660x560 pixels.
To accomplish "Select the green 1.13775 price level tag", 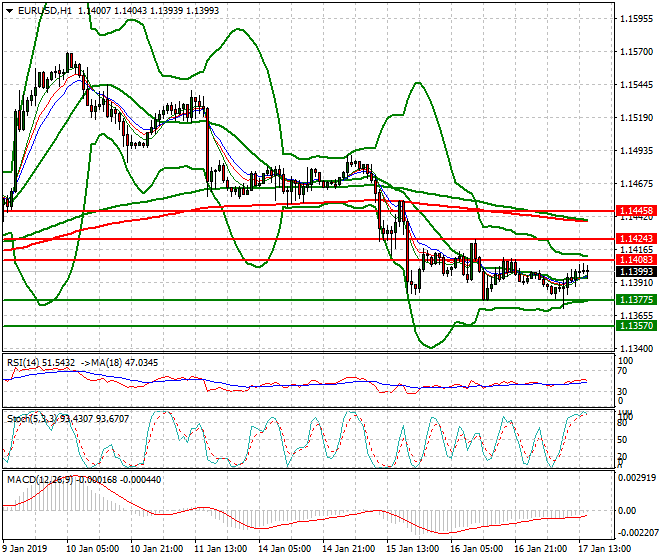I will [636, 300].
